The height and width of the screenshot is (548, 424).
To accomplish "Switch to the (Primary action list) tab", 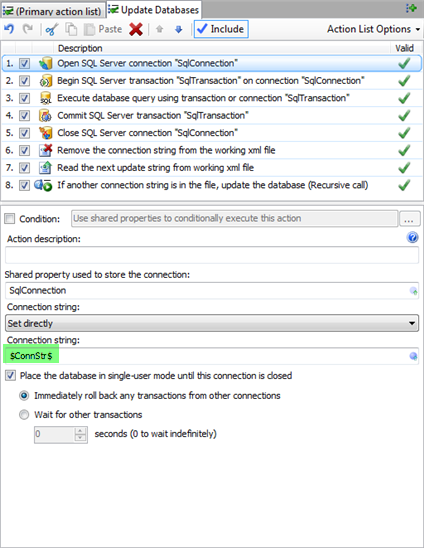I will point(53,11).
